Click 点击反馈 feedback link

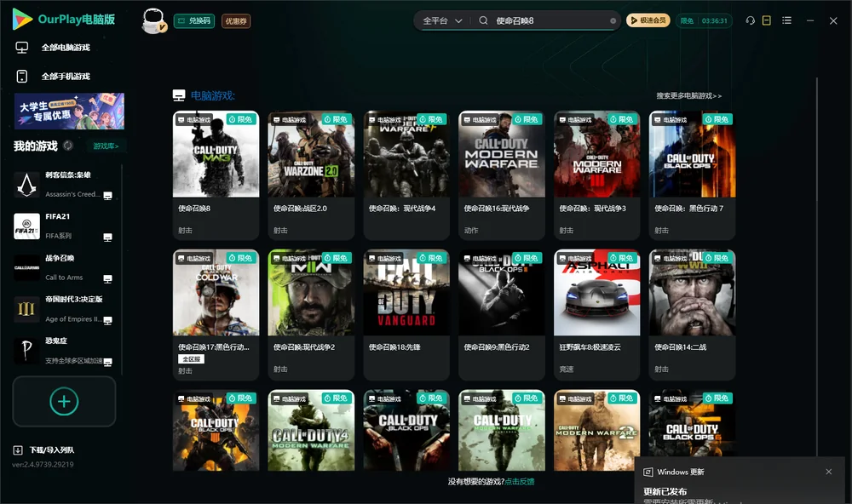[520, 482]
